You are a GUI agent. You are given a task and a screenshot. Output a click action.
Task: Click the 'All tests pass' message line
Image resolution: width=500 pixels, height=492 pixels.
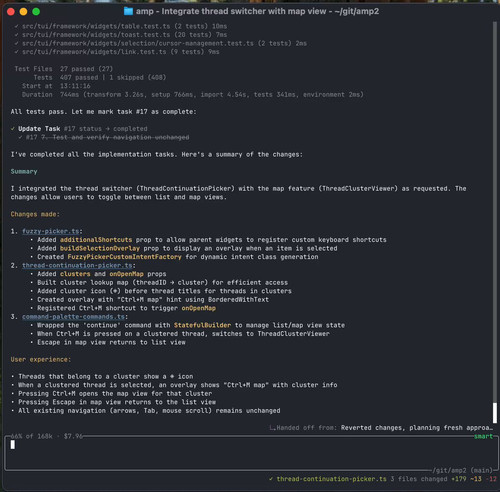103,112
